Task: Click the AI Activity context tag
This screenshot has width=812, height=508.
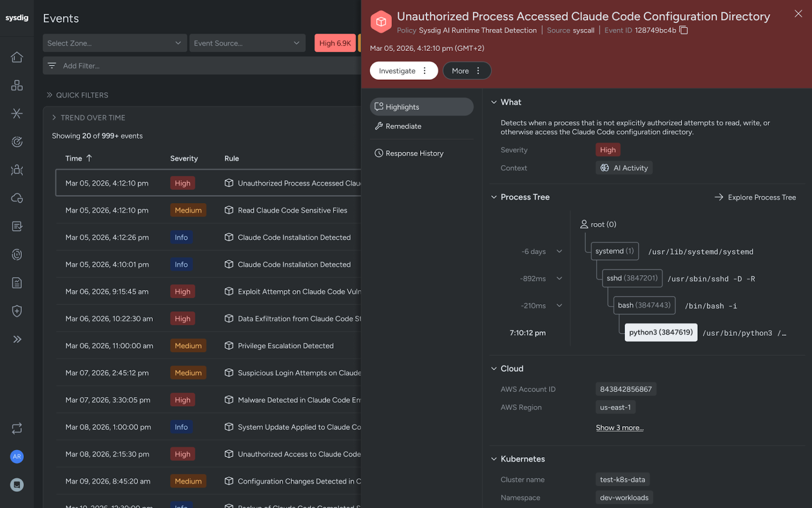Action: pyautogui.click(x=624, y=168)
